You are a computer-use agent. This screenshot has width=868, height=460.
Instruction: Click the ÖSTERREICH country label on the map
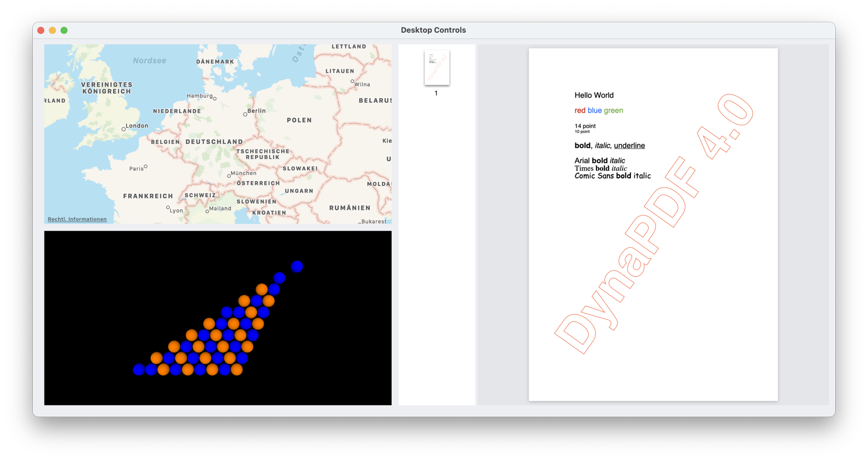[258, 183]
